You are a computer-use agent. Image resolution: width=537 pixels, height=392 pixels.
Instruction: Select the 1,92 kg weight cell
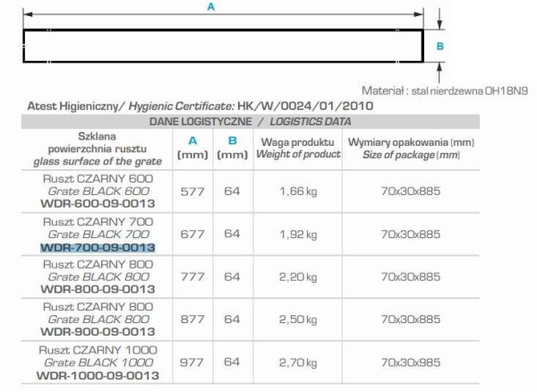pos(296,234)
